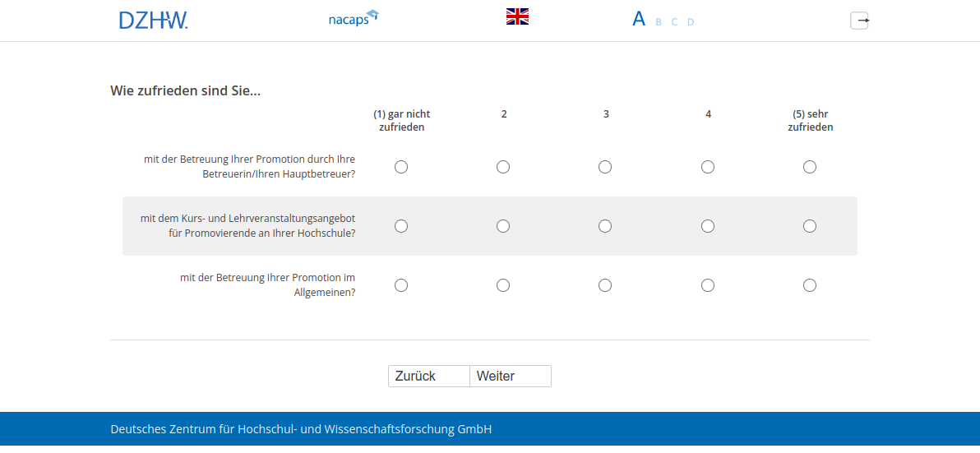Click the DZHW logo

154,20
